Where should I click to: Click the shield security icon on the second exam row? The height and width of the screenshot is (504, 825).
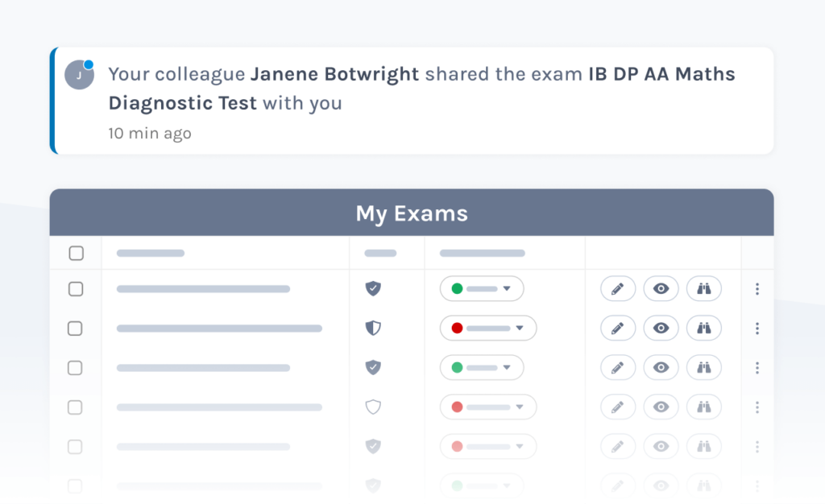373,328
